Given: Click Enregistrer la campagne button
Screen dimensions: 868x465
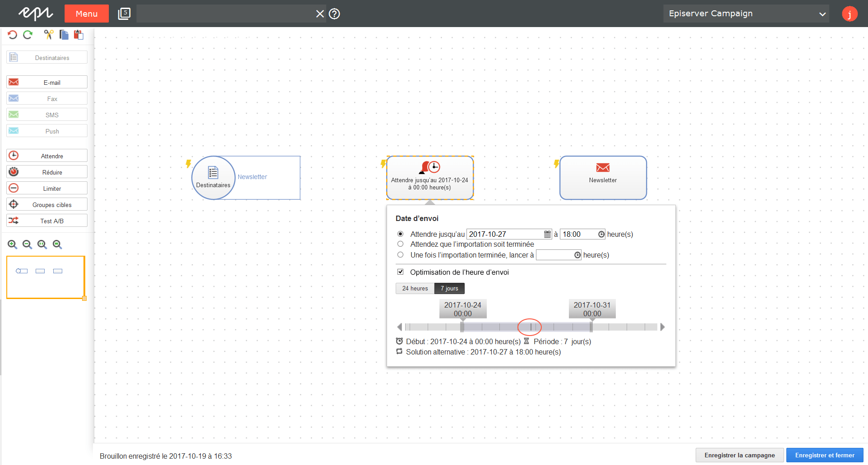Looking at the screenshot, I should 740,455.
